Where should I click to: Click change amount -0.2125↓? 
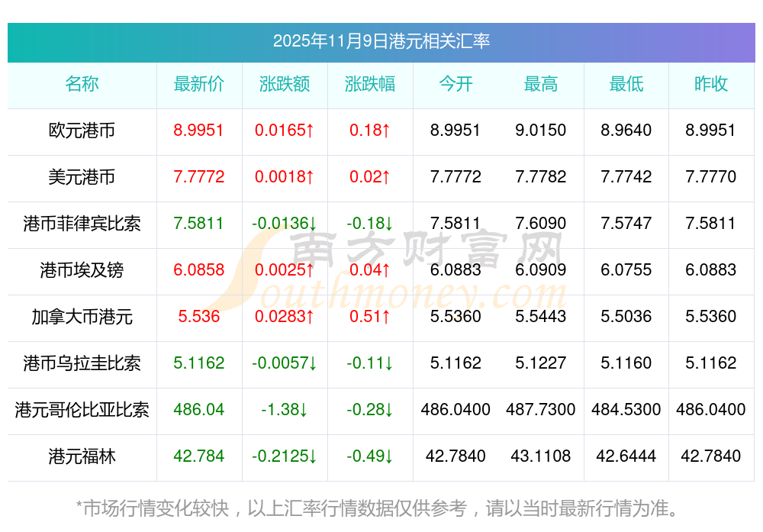284,456
